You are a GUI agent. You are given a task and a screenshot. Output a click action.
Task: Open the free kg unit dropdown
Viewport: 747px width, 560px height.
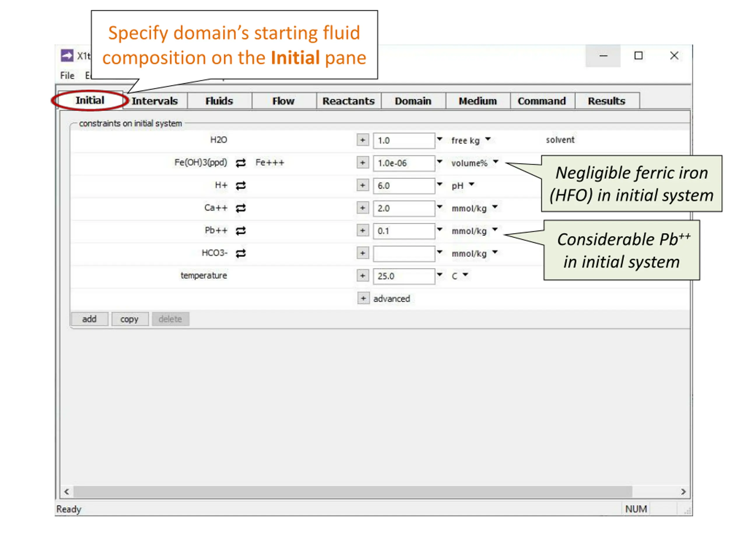pyautogui.click(x=488, y=139)
